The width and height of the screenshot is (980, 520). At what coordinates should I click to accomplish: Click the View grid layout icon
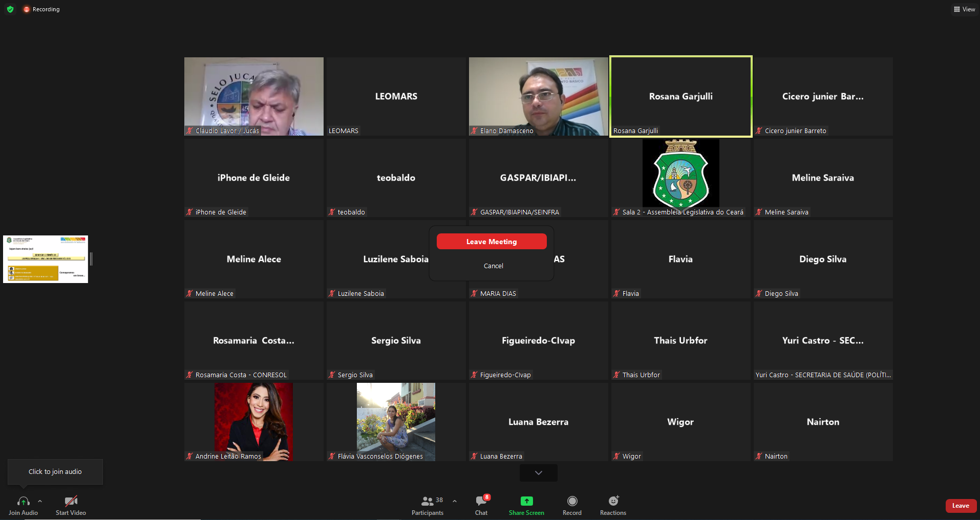(x=956, y=9)
